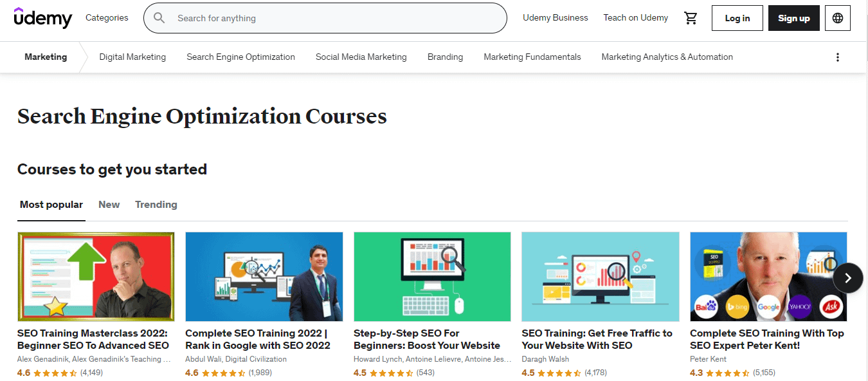Click instructor text Alex Genadinik

[x=94, y=359]
